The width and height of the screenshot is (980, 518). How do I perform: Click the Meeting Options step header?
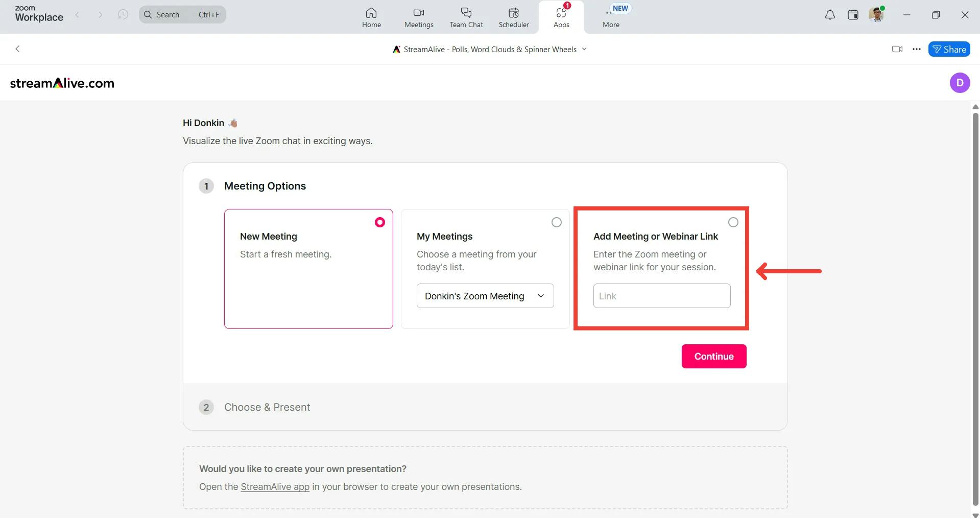coord(265,186)
